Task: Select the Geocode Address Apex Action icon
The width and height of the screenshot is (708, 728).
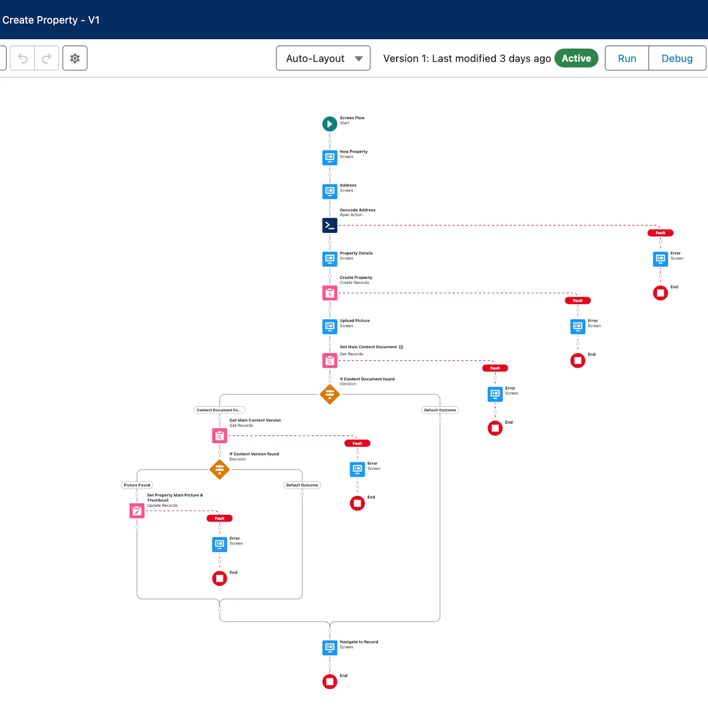Action: (x=330, y=225)
